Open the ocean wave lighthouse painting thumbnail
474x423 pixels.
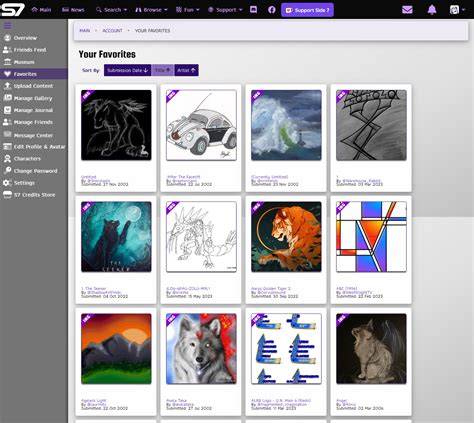[286, 125]
